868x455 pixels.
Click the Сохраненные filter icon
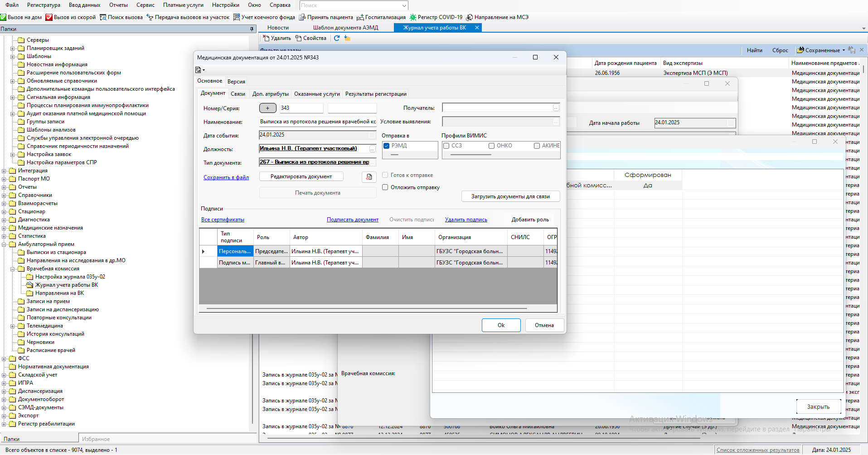coord(800,50)
